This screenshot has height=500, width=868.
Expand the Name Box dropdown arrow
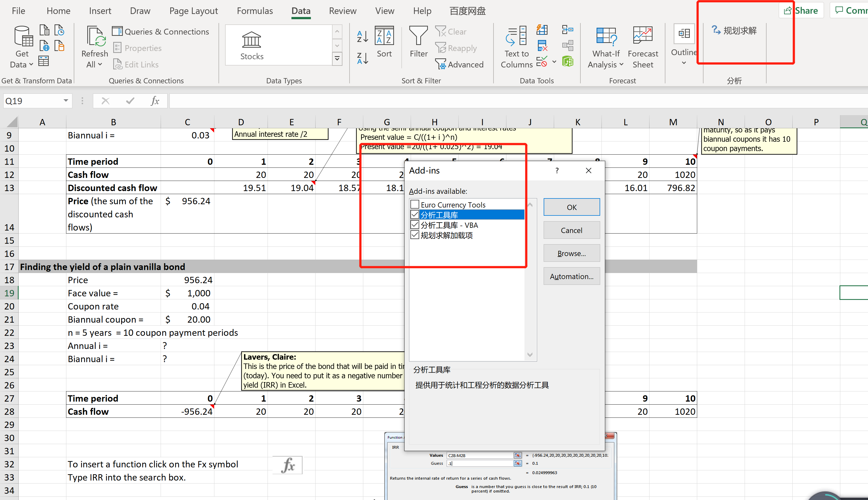point(66,101)
